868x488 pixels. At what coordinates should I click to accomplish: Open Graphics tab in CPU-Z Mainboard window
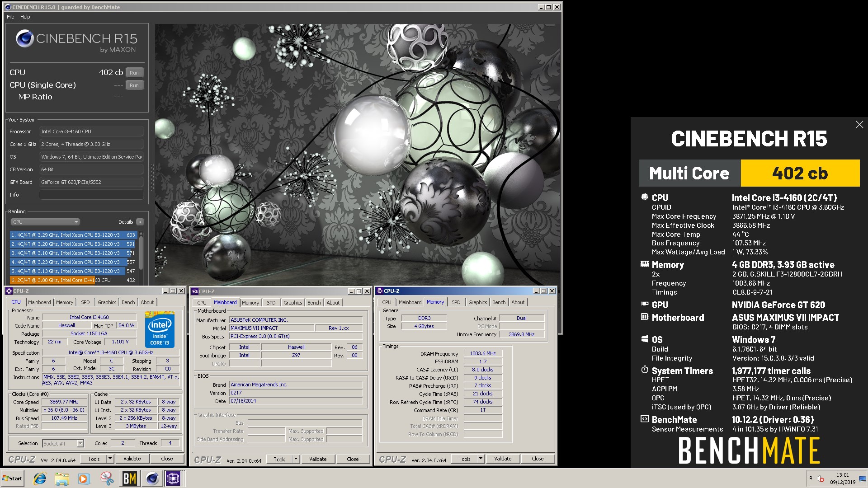tap(293, 303)
